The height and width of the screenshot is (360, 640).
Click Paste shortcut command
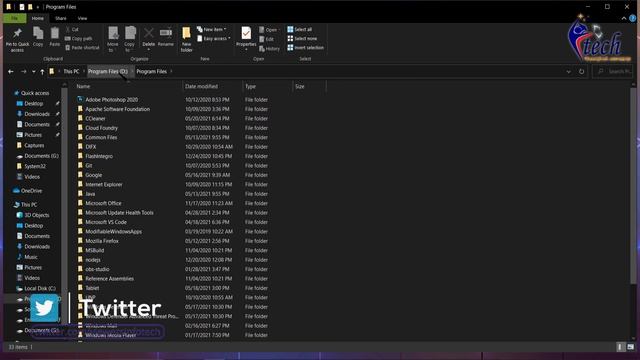(82, 48)
